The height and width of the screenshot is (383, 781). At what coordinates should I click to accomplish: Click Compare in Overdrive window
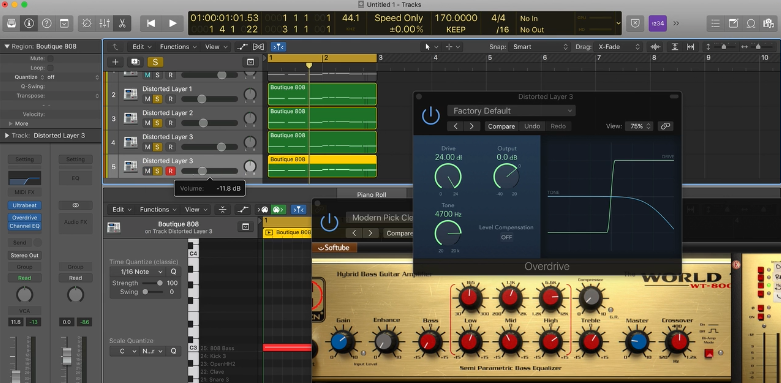[501, 127]
